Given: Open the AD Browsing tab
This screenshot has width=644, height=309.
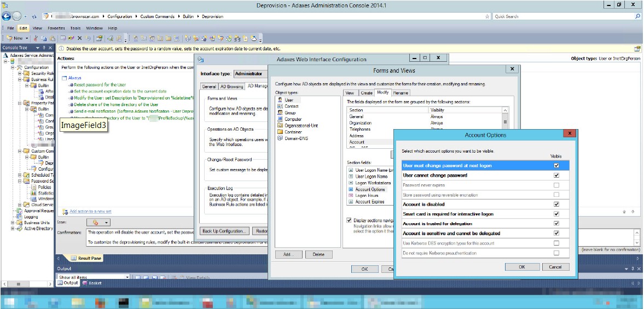Looking at the screenshot, I should 231,86.
